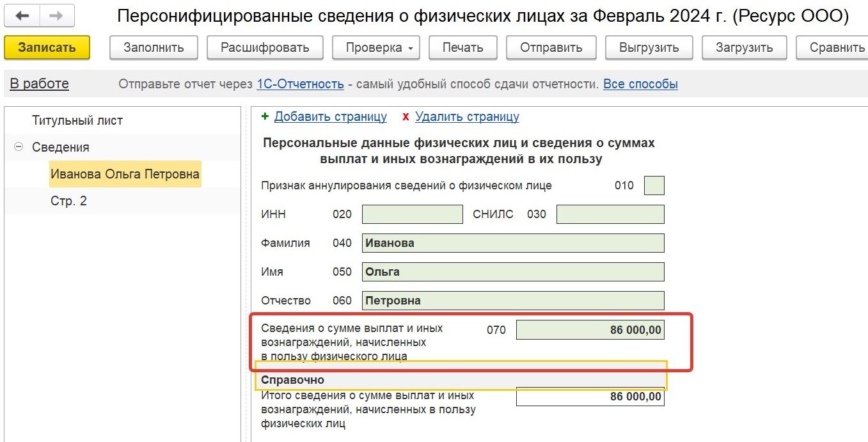Click the Расшифровать button

pyautogui.click(x=265, y=47)
